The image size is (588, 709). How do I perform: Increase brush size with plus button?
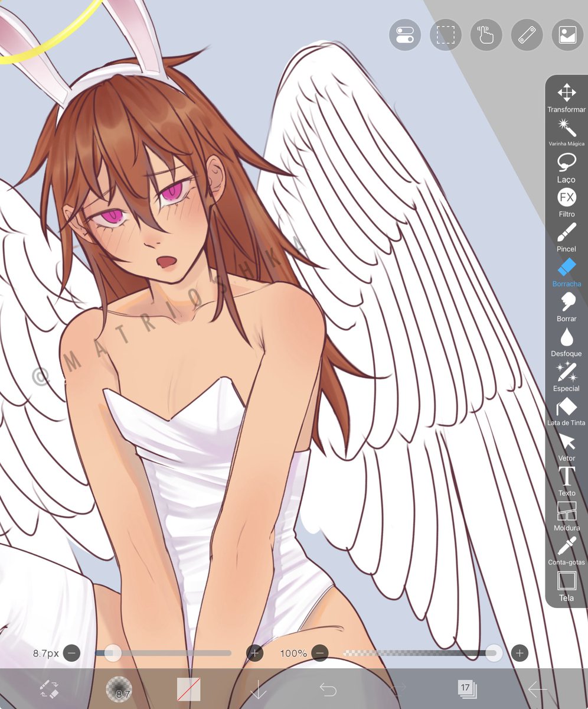(255, 653)
